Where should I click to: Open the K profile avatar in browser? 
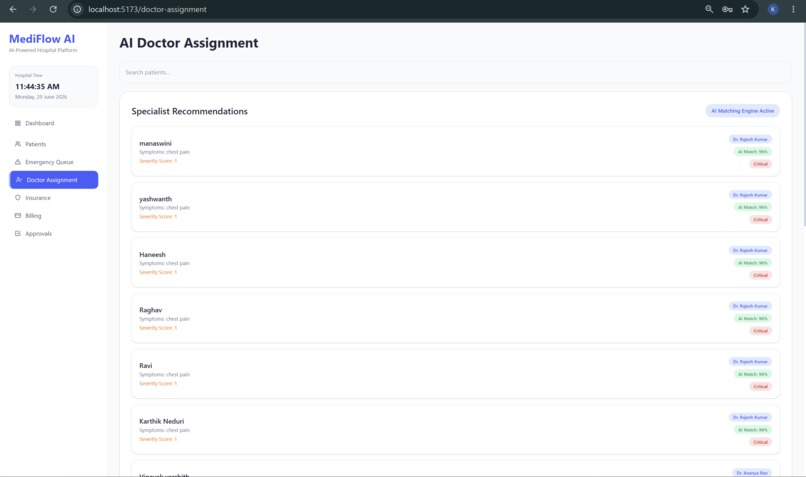(x=773, y=9)
